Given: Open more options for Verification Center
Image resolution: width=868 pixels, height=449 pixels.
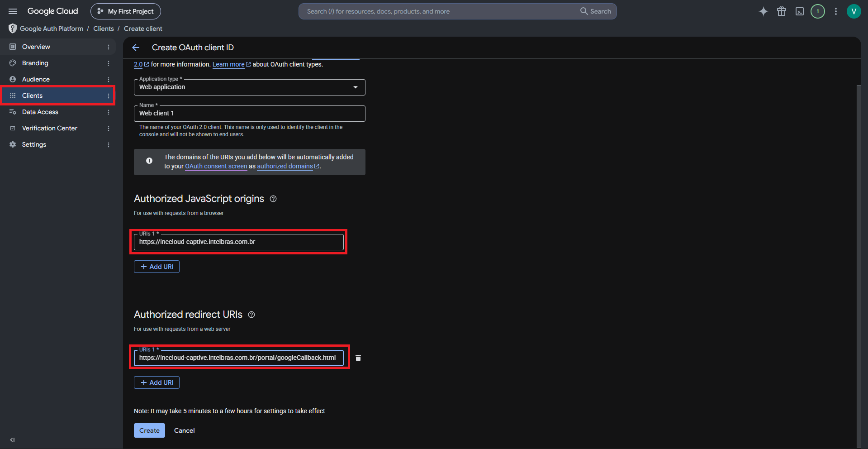Looking at the screenshot, I should 109,128.
